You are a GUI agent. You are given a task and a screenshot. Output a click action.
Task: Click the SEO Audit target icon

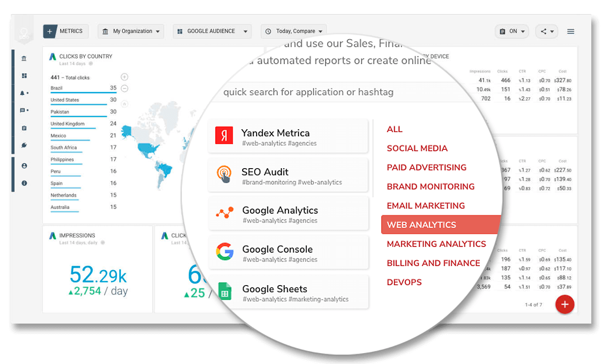coord(224,174)
